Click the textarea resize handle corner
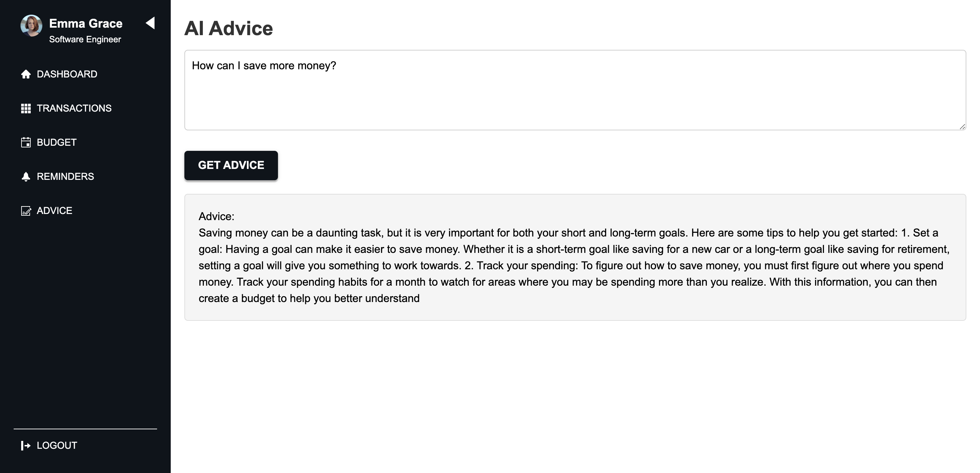Image resolution: width=980 pixels, height=473 pixels. pos(962,127)
